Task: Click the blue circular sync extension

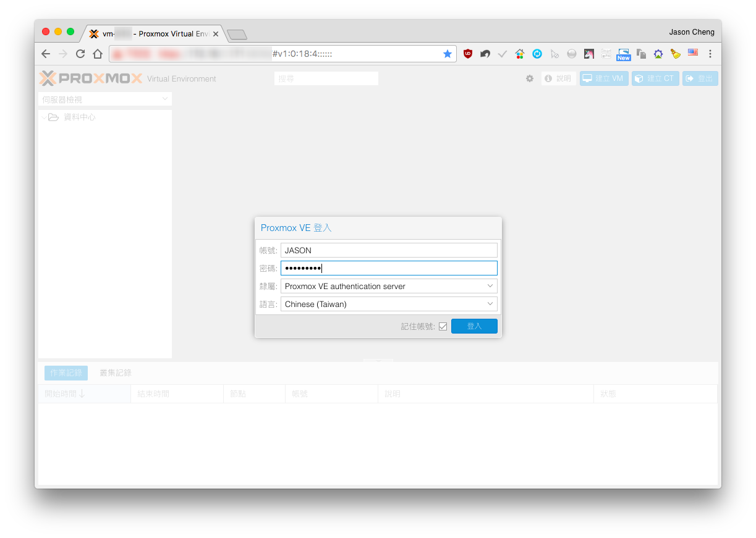Action: pos(537,54)
